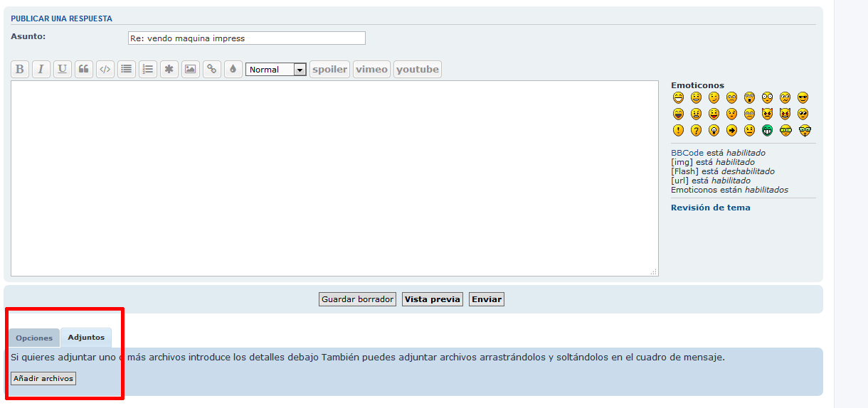Insert the crying emoticon with tears
Screen dimensions: 868x408
pos(749,114)
